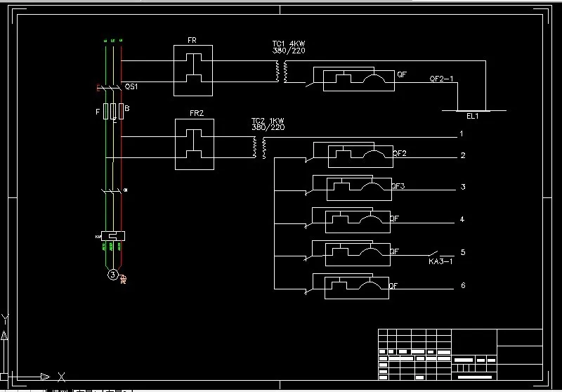Screen dimensions: 562x392
Task: Click output terminal number '4'
Action: pyautogui.click(x=462, y=219)
